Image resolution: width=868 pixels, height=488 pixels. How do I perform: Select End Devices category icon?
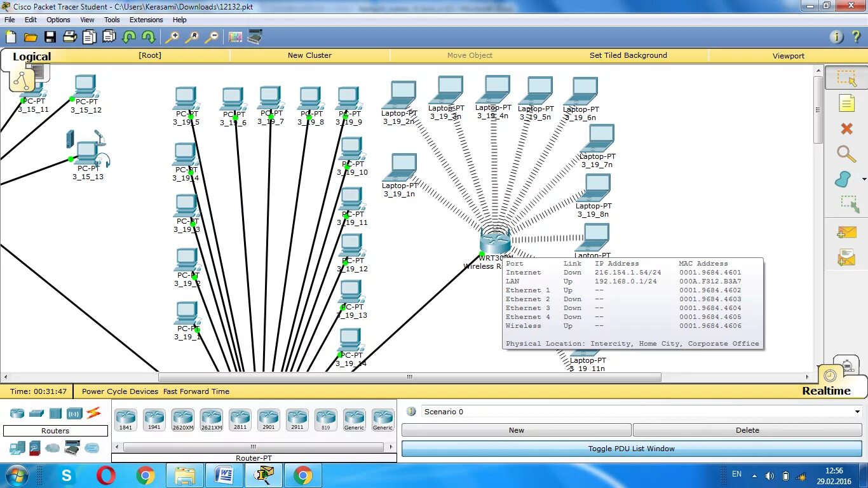(17, 448)
